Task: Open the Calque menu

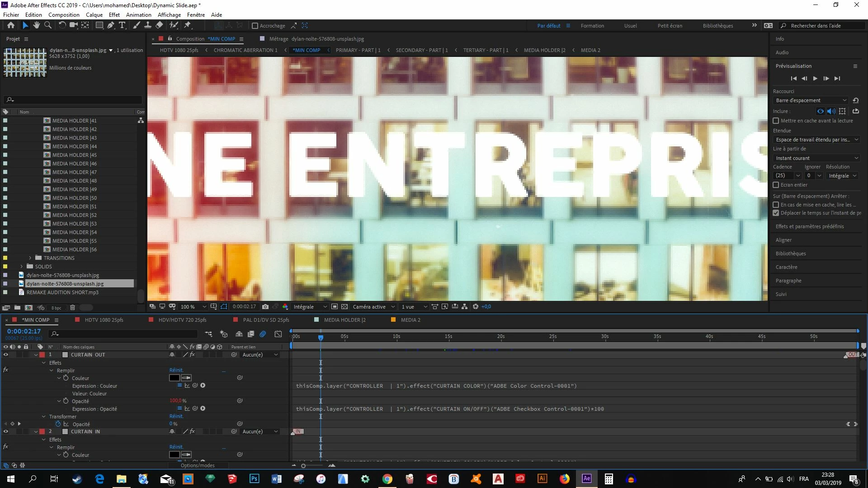Action: [x=94, y=14]
